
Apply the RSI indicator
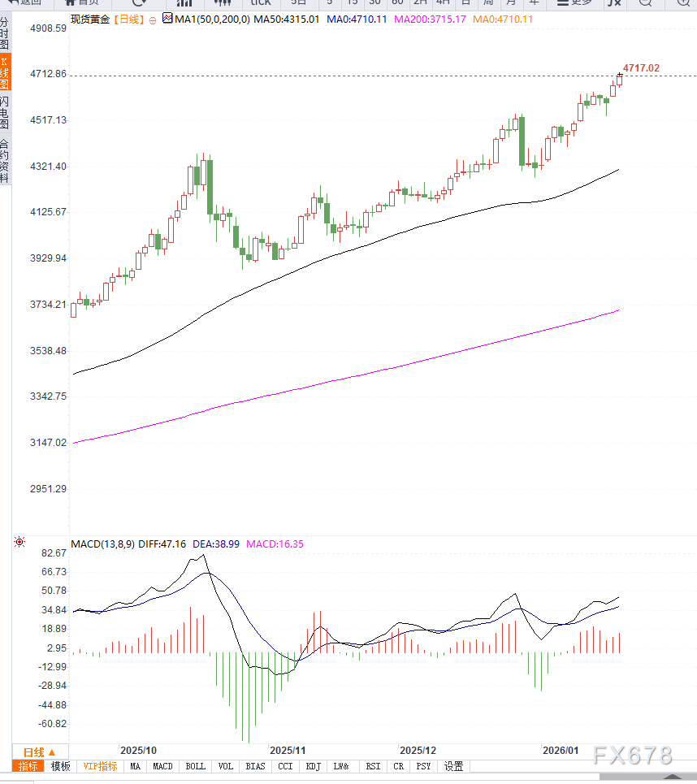[x=373, y=766]
